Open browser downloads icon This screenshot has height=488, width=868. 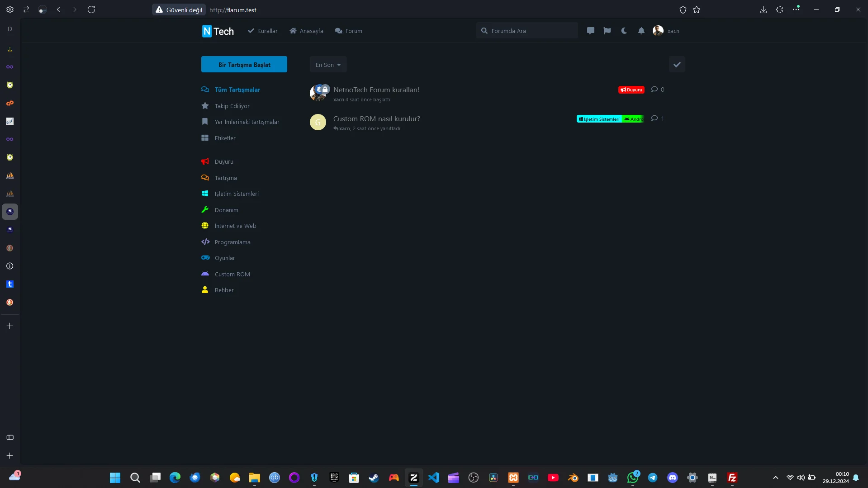(x=764, y=9)
